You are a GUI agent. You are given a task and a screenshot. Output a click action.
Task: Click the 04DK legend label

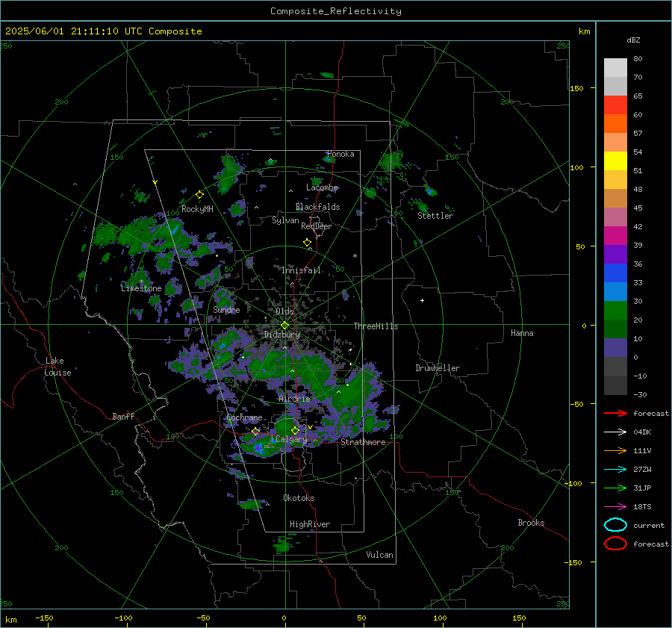[x=642, y=432]
